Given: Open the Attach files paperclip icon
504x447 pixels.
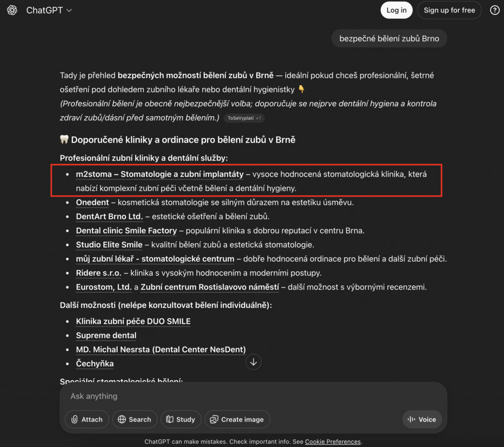Looking at the screenshot, I should click(x=76, y=419).
